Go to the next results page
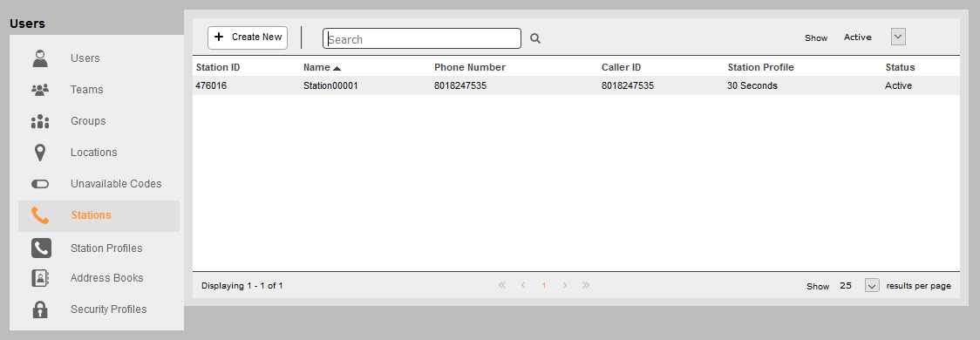Image resolution: width=980 pixels, height=340 pixels. pyautogui.click(x=565, y=286)
